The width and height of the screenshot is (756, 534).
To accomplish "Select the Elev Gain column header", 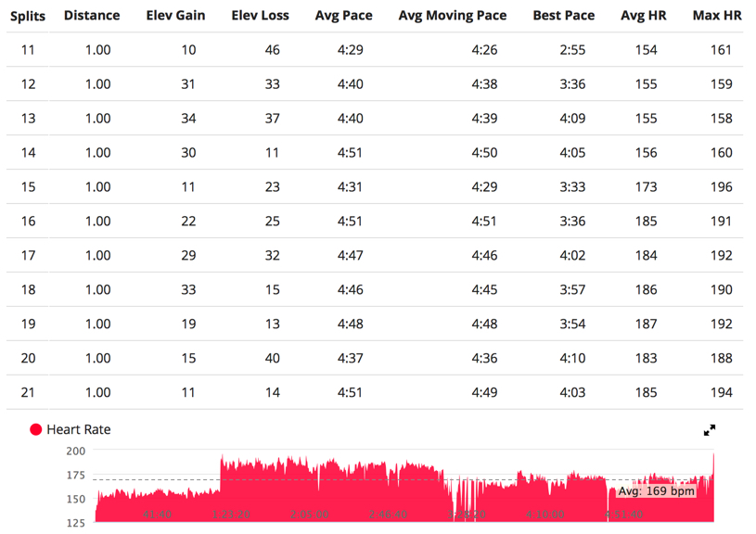I will 176,16.
